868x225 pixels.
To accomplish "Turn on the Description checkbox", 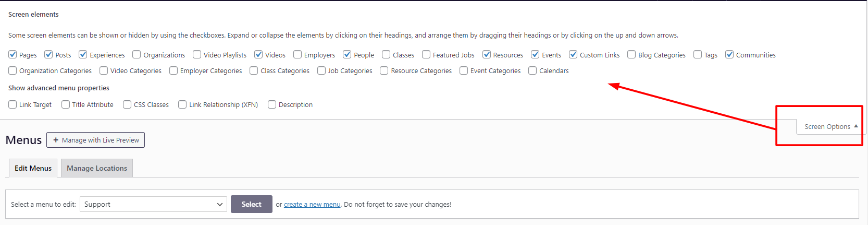I will coord(272,104).
